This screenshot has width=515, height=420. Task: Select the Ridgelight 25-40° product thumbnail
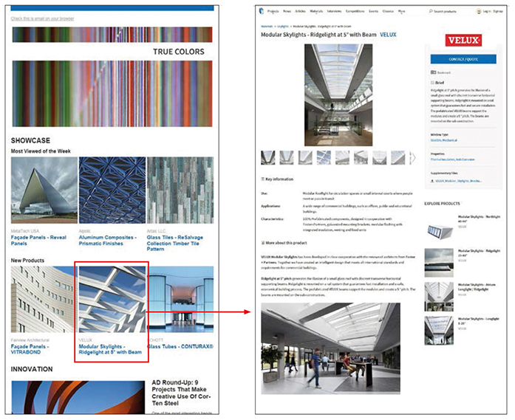439,263
